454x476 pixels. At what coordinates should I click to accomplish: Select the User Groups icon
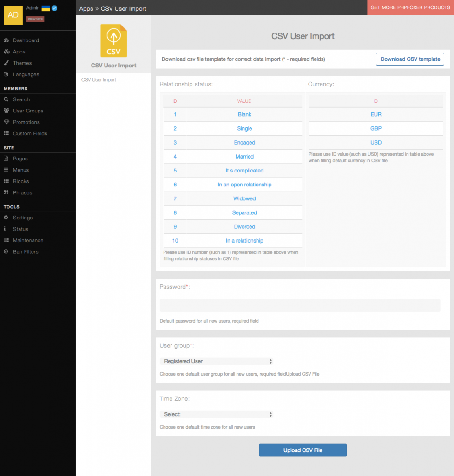point(6,111)
